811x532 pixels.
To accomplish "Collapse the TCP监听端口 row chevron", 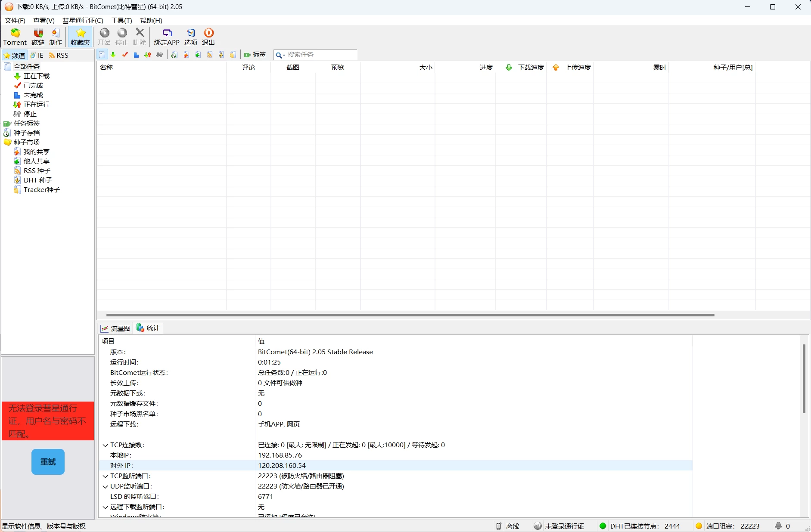I will coord(105,476).
